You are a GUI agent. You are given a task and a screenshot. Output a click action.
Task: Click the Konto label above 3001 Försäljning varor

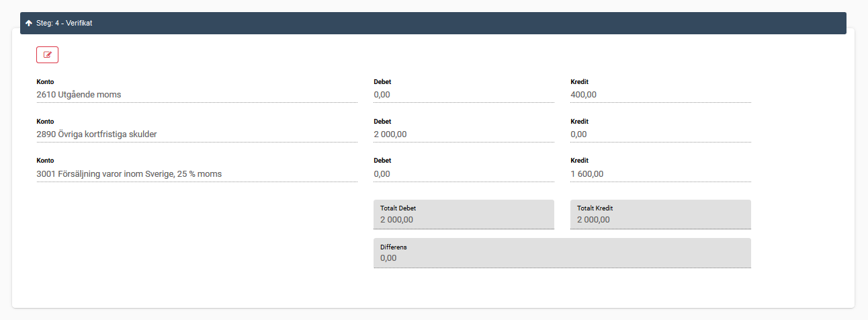tap(45, 161)
